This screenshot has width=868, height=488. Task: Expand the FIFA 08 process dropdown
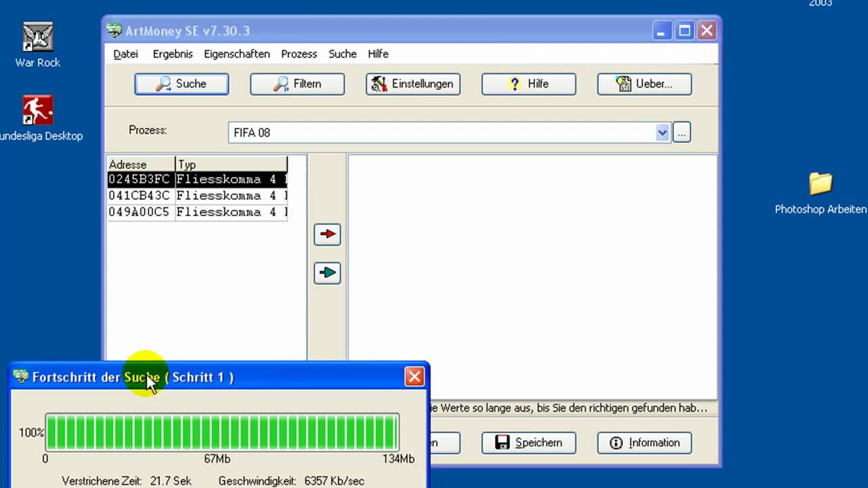[662, 133]
